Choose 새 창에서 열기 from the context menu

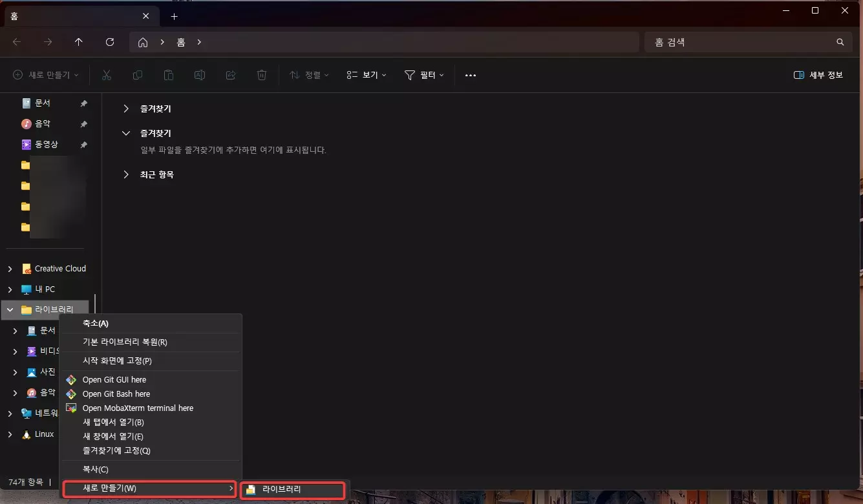tap(112, 436)
